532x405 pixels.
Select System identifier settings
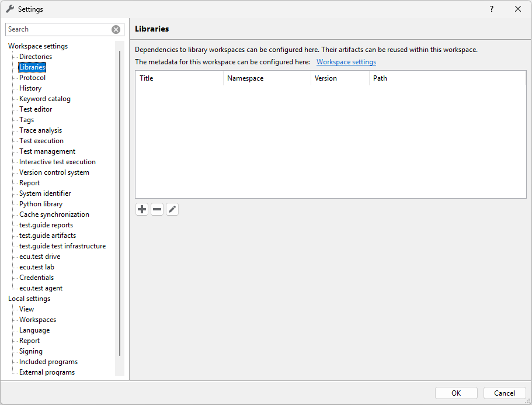(x=45, y=193)
